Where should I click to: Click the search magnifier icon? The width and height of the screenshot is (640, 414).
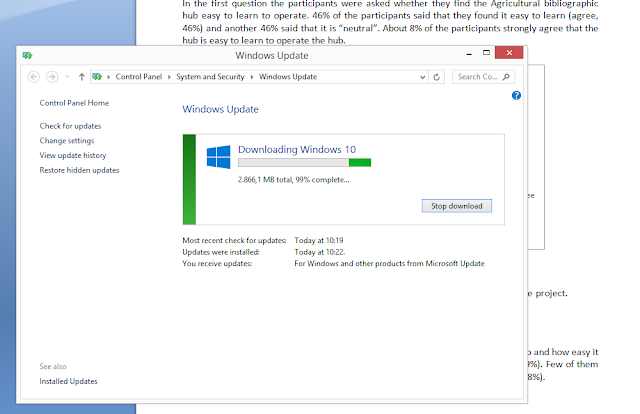coord(506,77)
